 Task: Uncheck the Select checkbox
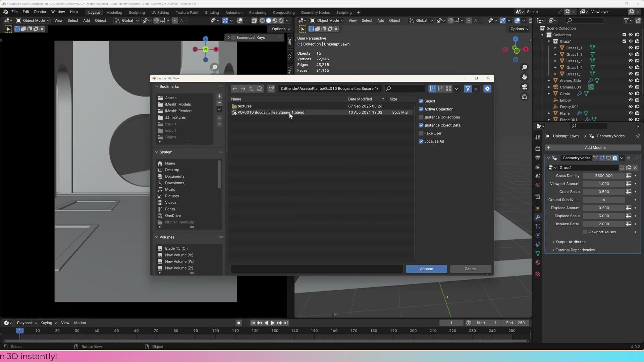pos(421,101)
